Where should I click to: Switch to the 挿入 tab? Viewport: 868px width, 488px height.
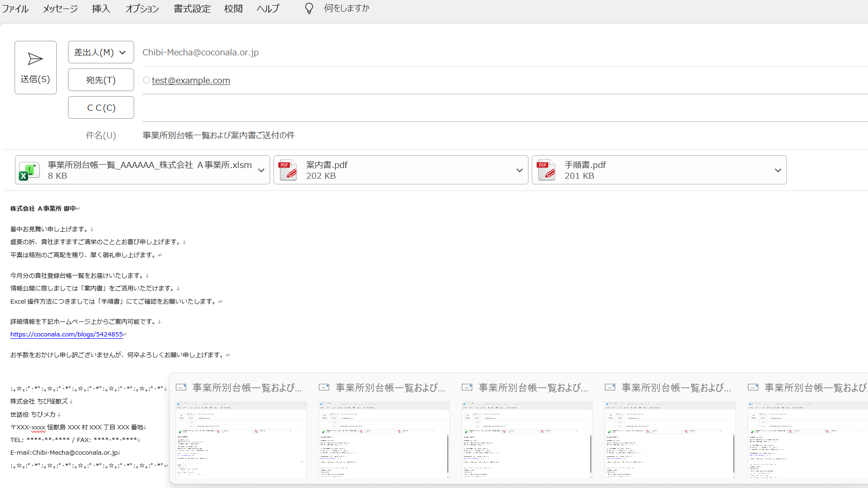(101, 8)
